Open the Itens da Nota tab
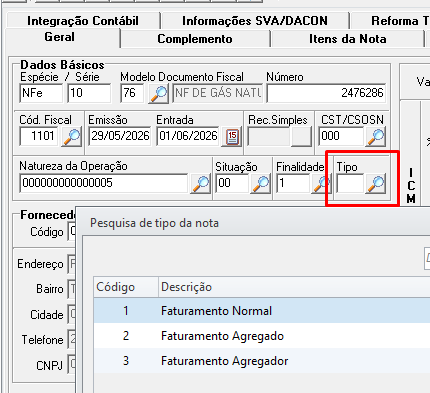The width and height of the screenshot is (430, 393). (x=348, y=39)
